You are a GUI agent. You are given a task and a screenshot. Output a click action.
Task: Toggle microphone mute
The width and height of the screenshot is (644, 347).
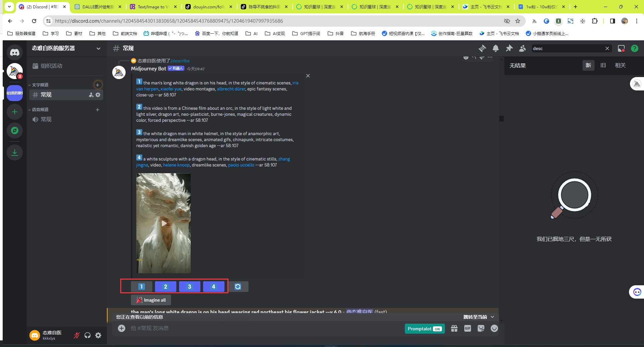[x=77, y=335]
